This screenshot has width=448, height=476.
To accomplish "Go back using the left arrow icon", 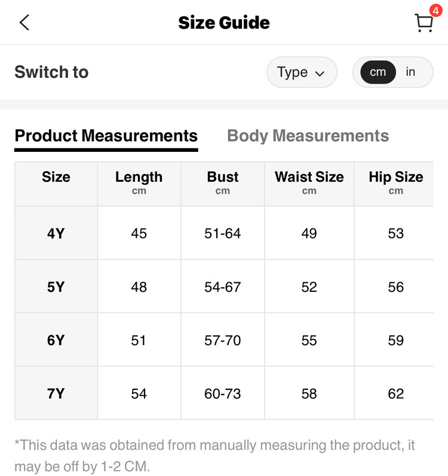I will (x=24, y=23).
